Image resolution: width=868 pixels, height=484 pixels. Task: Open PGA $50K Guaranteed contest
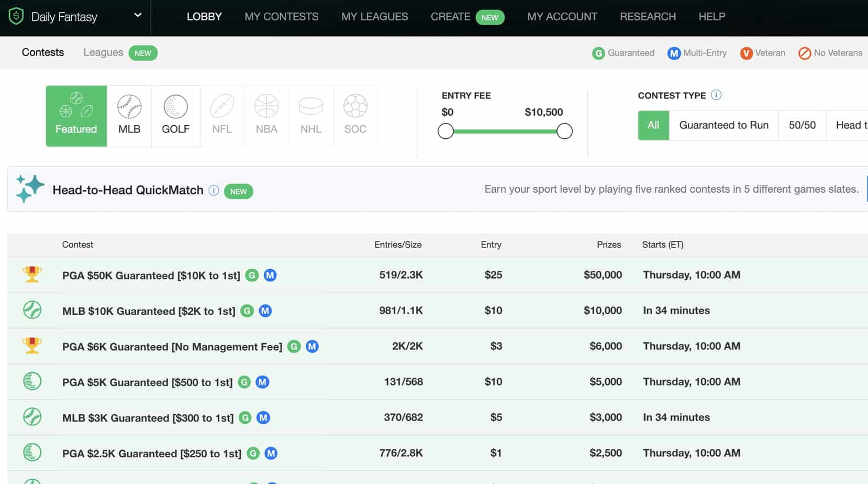[151, 276]
